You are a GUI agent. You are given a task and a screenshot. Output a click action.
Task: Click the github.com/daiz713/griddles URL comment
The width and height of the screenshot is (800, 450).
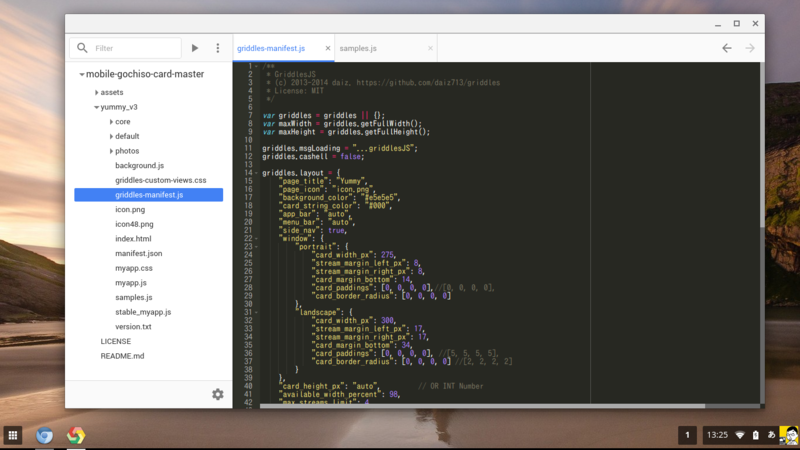(428, 83)
